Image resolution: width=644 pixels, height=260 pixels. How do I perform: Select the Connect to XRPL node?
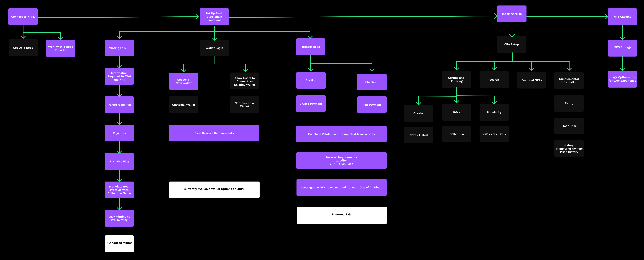point(23,16)
